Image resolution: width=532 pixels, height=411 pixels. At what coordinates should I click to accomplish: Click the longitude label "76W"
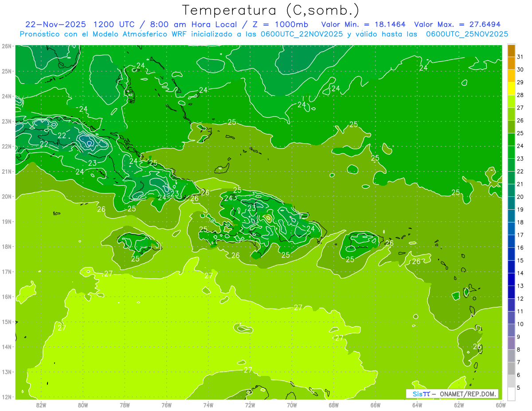coord(166,405)
